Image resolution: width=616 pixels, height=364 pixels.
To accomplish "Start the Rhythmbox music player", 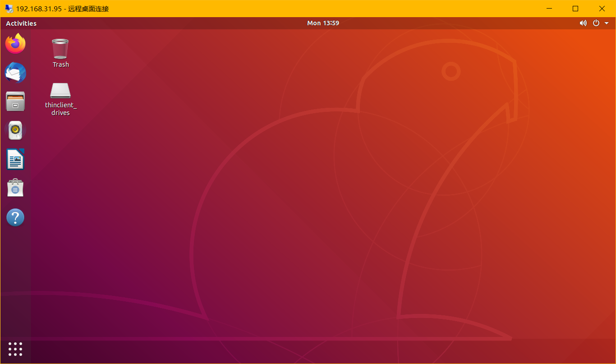I will click(x=15, y=130).
